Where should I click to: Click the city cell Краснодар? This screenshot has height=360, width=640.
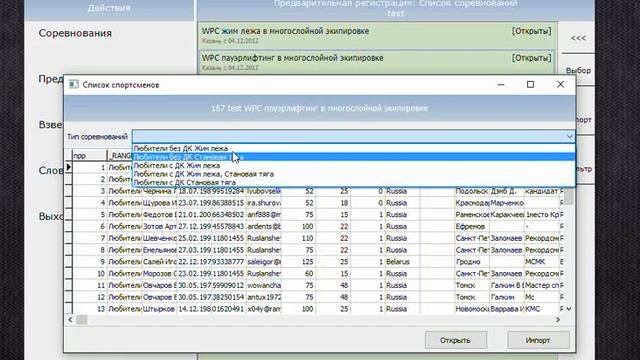472,203
